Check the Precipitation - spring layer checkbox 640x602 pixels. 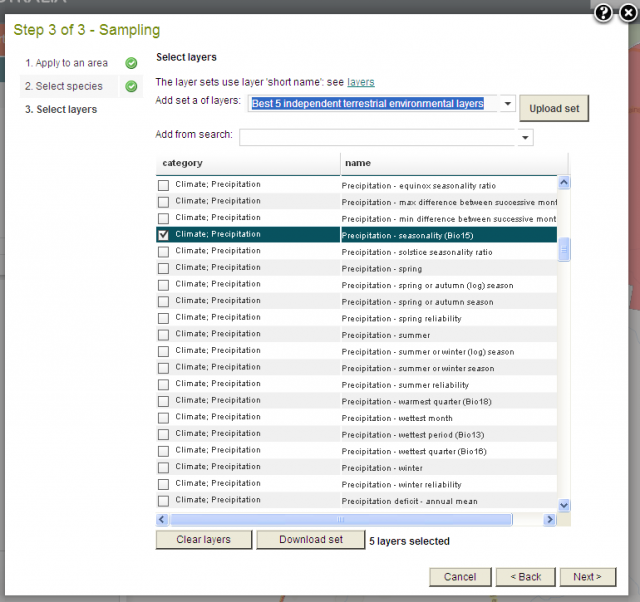click(163, 268)
